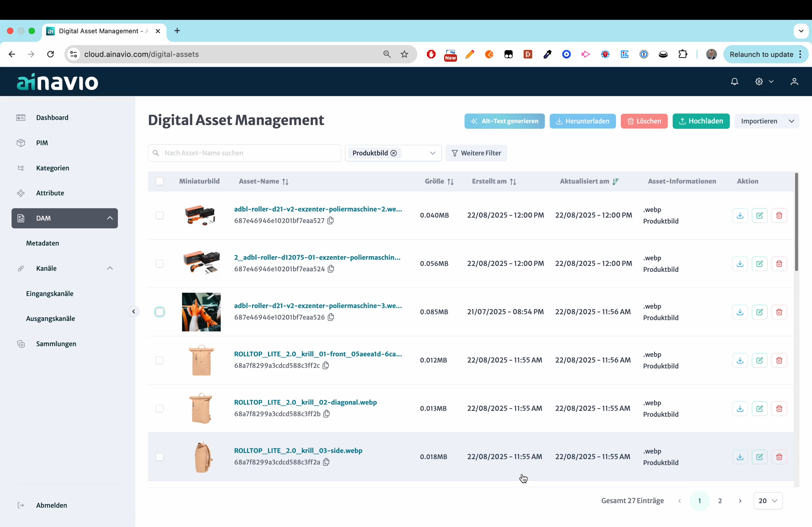Open the user profile icon
The height and width of the screenshot is (527, 812).
point(794,82)
